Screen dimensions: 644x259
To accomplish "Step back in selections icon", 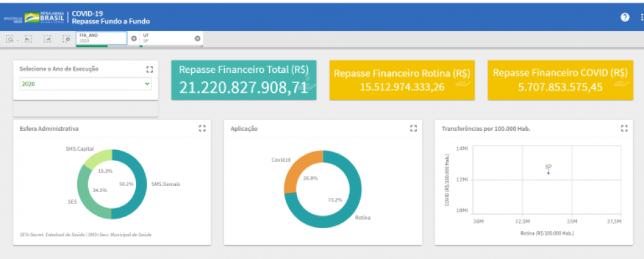I will 28,39.
